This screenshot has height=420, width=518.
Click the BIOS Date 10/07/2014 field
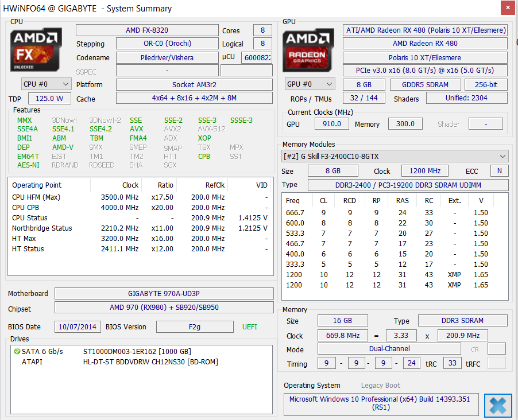78,327
